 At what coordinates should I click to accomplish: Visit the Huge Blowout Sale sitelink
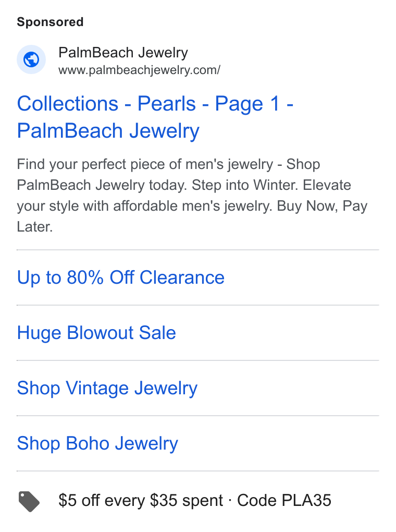(96, 333)
